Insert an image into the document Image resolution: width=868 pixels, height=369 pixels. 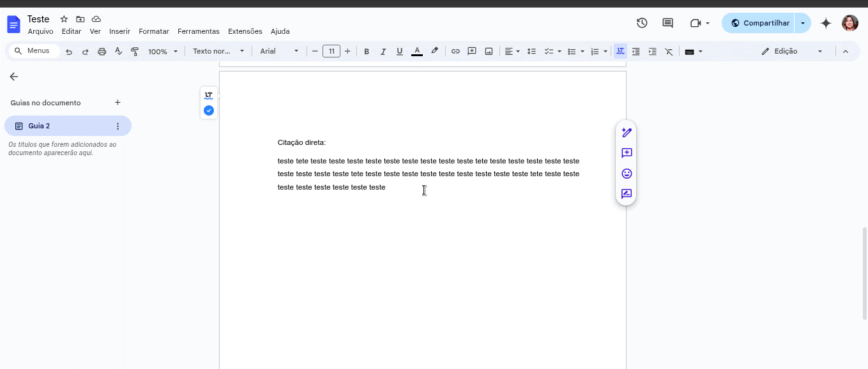[x=489, y=51]
